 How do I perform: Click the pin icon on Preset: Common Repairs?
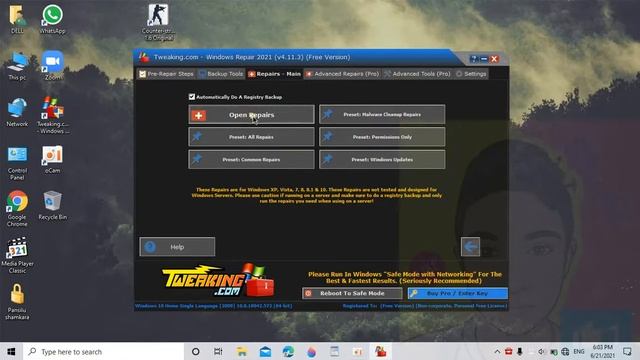pos(198,159)
